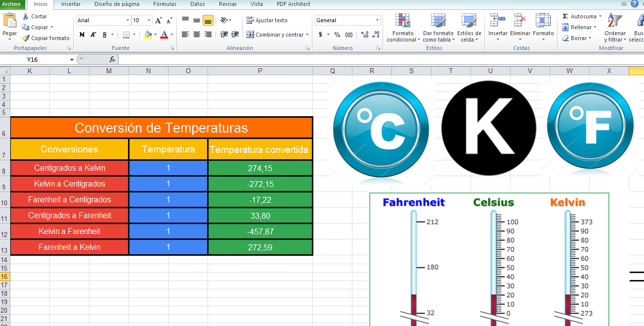Expand the General number format dropdown
Screen dimensions: 644x326
377,20
